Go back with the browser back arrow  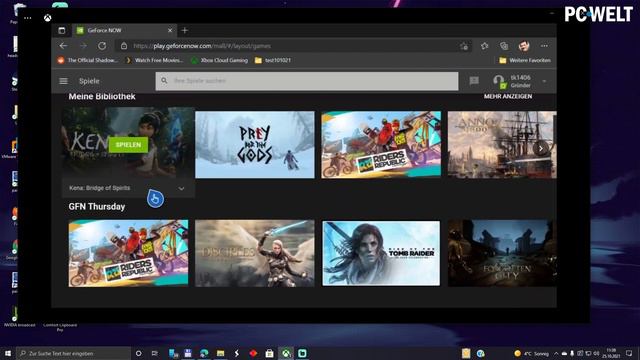pos(63,46)
